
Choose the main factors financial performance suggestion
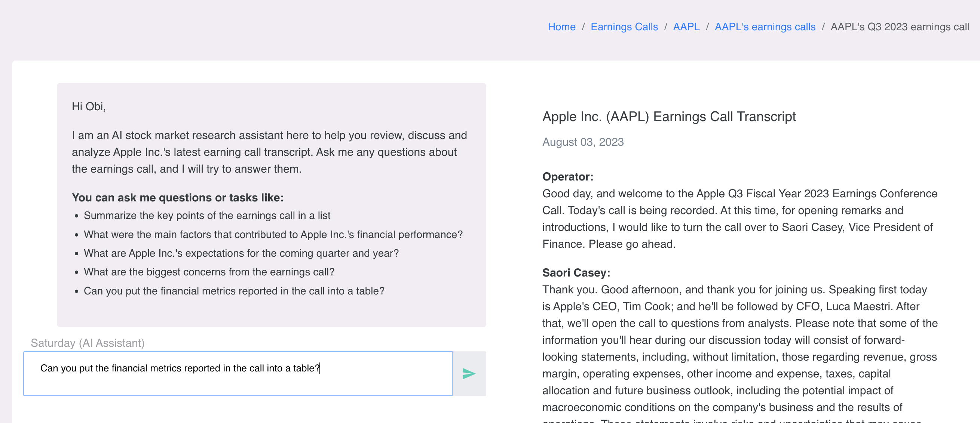[273, 235]
